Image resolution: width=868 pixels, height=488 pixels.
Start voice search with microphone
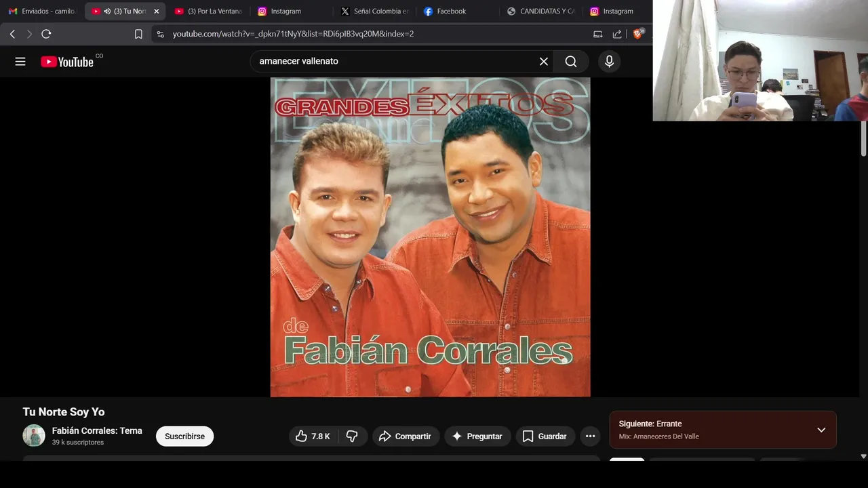click(x=609, y=62)
